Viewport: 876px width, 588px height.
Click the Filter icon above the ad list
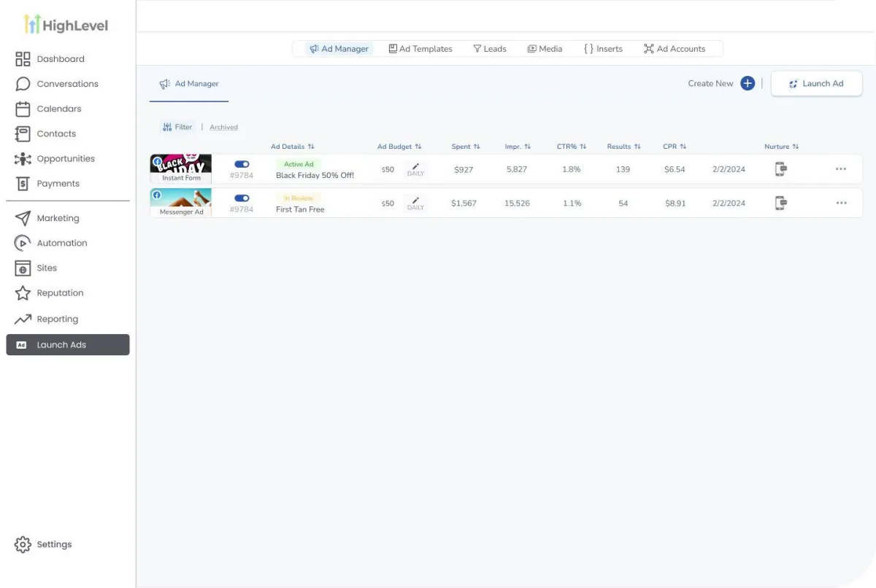169,126
